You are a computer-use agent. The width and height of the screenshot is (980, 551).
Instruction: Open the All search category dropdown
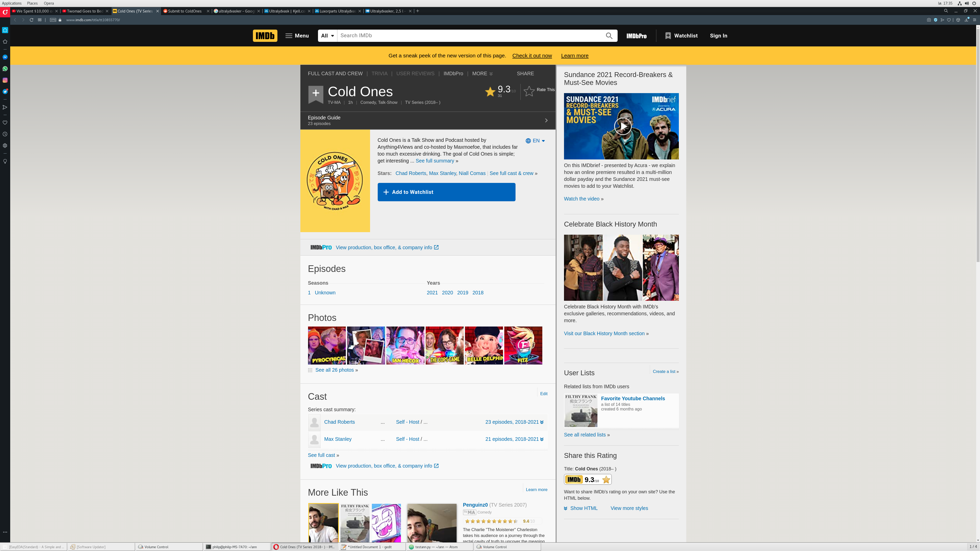327,36
